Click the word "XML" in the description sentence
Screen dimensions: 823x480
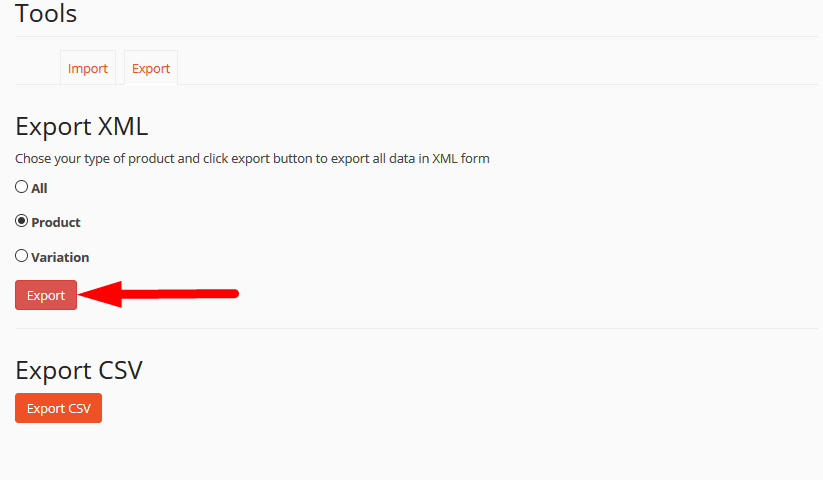tap(445, 158)
